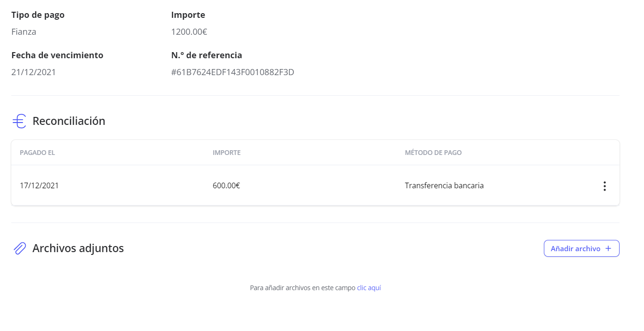Click the due date 21/12/2021
The width and height of the screenshot is (644, 331).
pos(33,72)
